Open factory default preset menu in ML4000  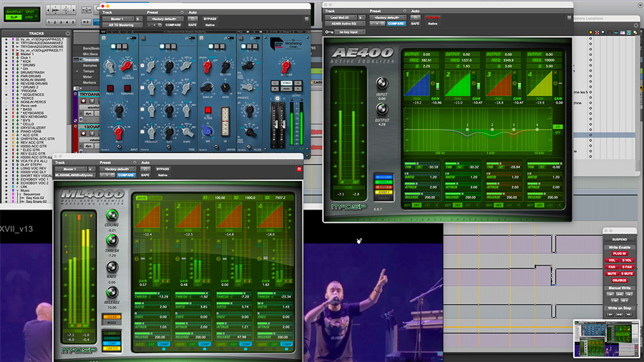[x=117, y=169]
